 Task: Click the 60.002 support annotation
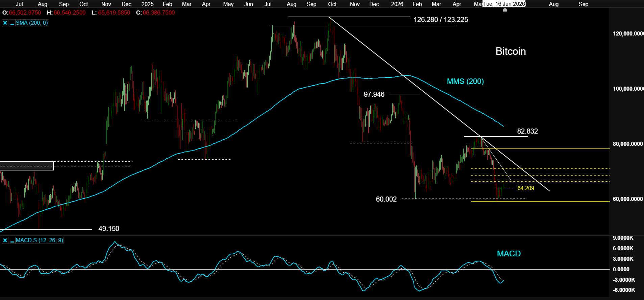tap(386, 199)
